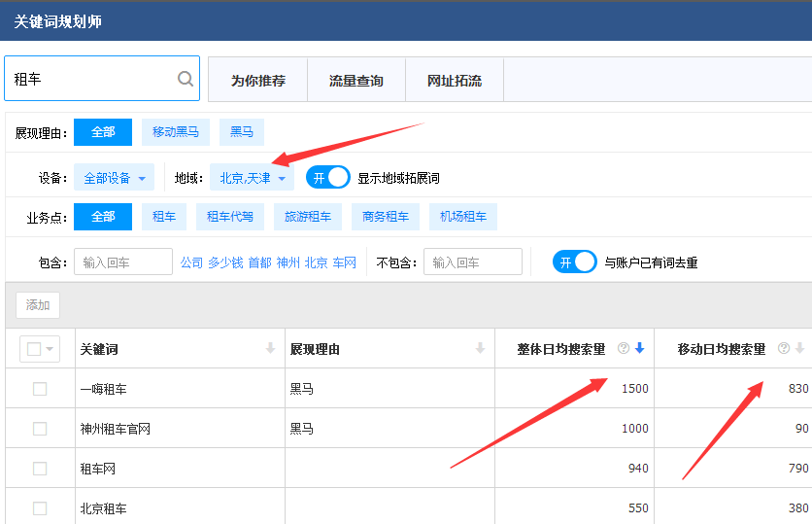Image resolution: width=812 pixels, height=524 pixels.
Task: Click the 关键词规划师 title
Action: coord(57,21)
